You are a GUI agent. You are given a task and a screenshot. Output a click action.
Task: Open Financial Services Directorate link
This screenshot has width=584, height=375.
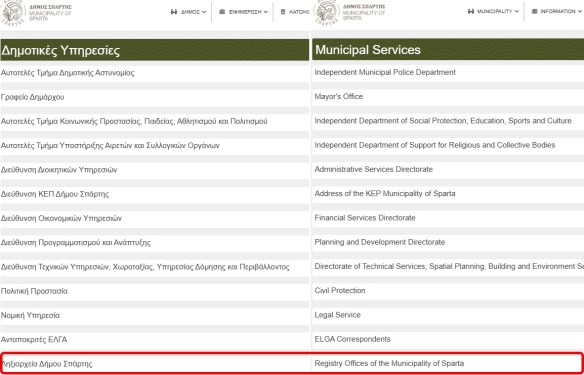tap(365, 218)
